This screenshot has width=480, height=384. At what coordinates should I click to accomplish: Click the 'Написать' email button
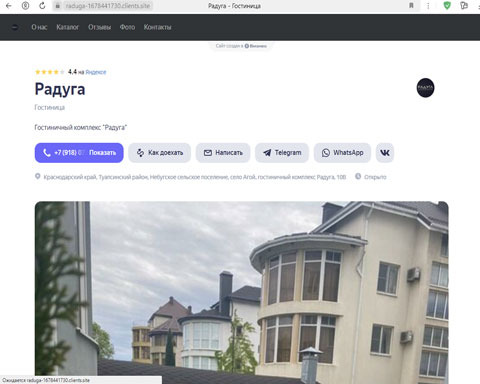223,153
